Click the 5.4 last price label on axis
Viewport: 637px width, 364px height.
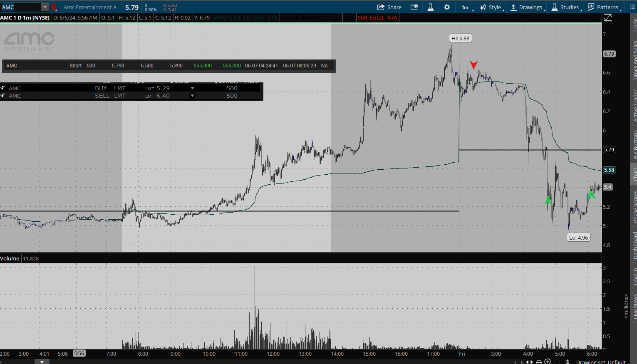tap(608, 187)
